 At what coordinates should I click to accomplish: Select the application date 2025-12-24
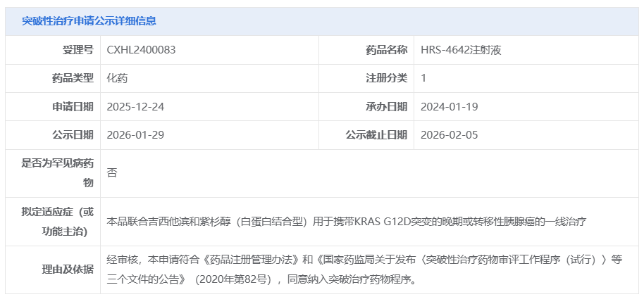[x=135, y=106]
